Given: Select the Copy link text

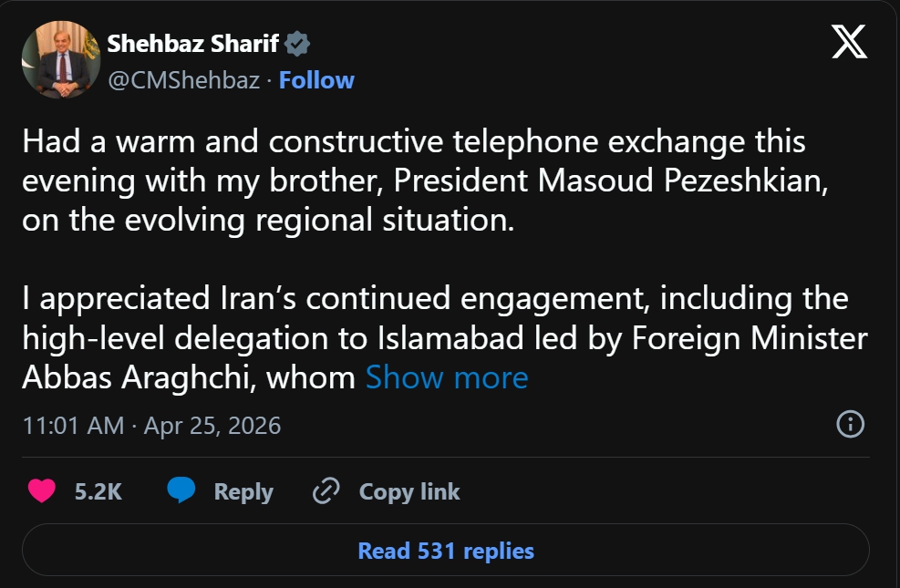Looking at the screenshot, I should 409,492.
